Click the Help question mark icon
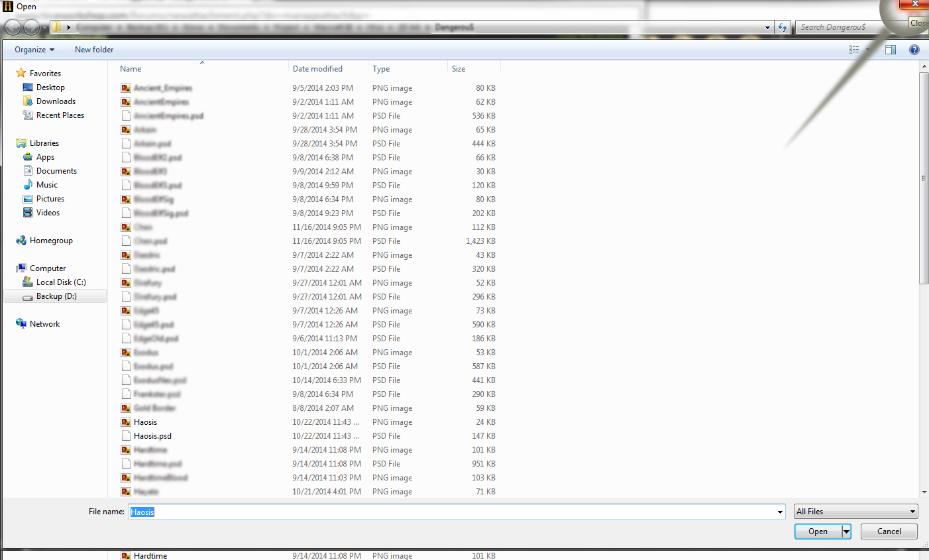 [914, 50]
